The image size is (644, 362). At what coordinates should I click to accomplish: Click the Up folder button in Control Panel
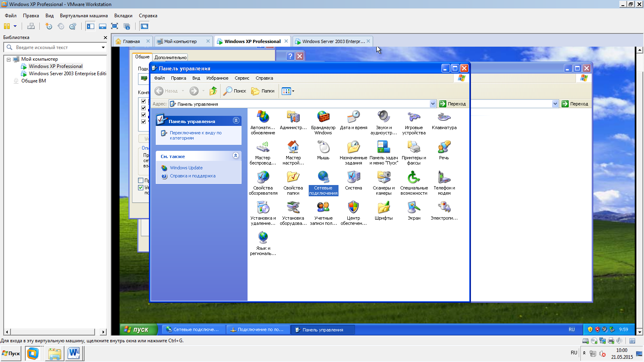point(213,91)
